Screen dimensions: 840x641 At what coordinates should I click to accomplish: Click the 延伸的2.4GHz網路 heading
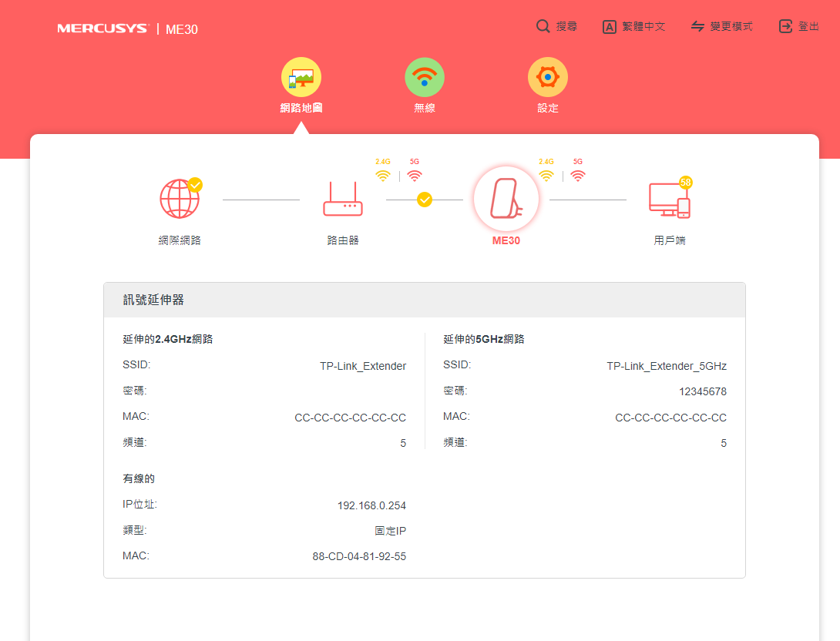168,339
